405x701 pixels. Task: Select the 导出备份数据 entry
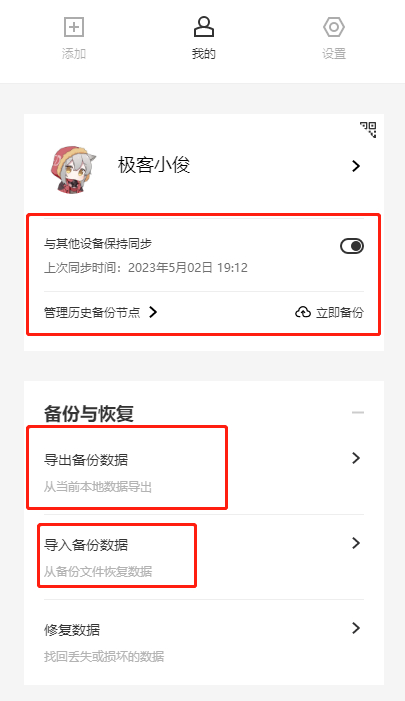[x=204, y=472]
